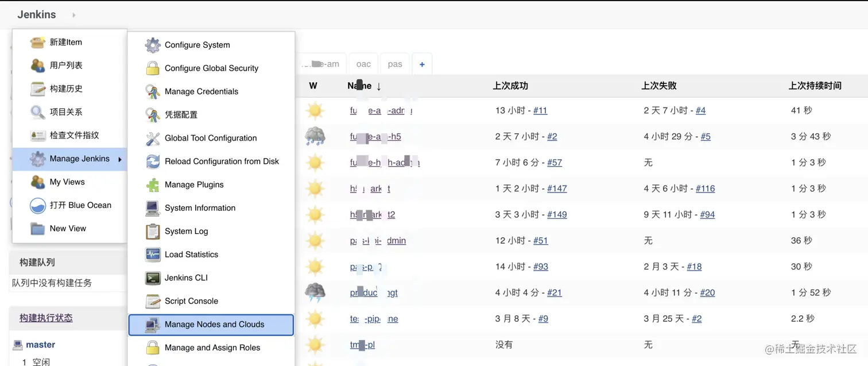Click the storm icon beside build #21
The height and width of the screenshot is (366, 868).
(x=315, y=292)
